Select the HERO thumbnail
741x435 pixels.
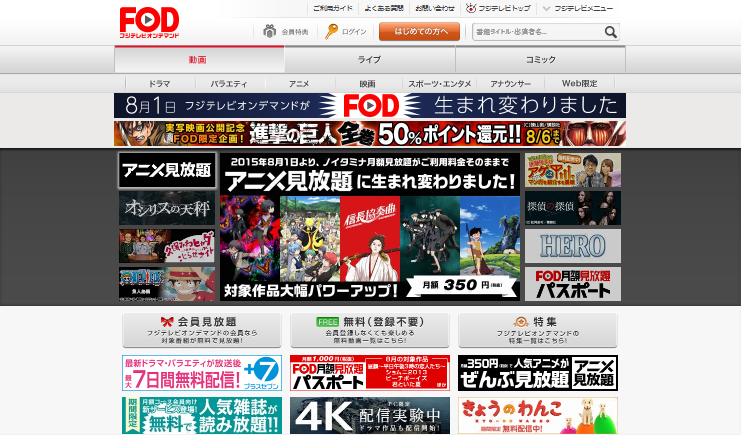(573, 246)
